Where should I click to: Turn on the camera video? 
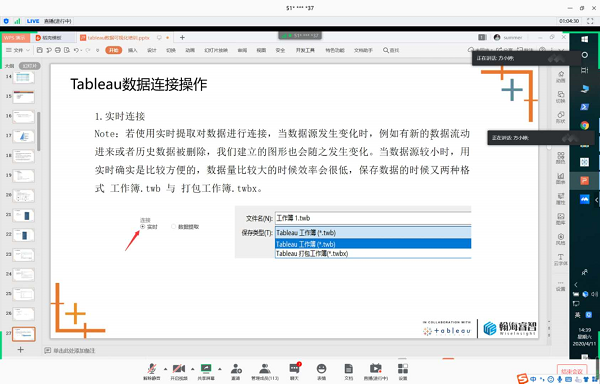(x=179, y=369)
